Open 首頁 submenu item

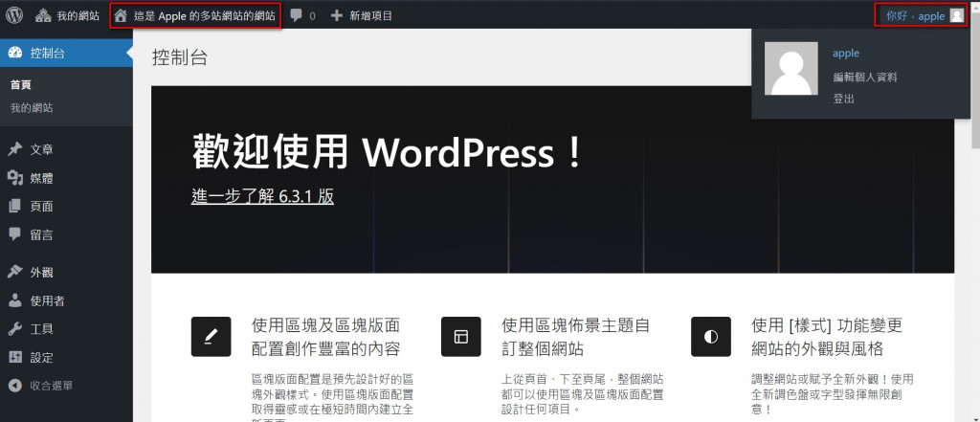point(21,85)
